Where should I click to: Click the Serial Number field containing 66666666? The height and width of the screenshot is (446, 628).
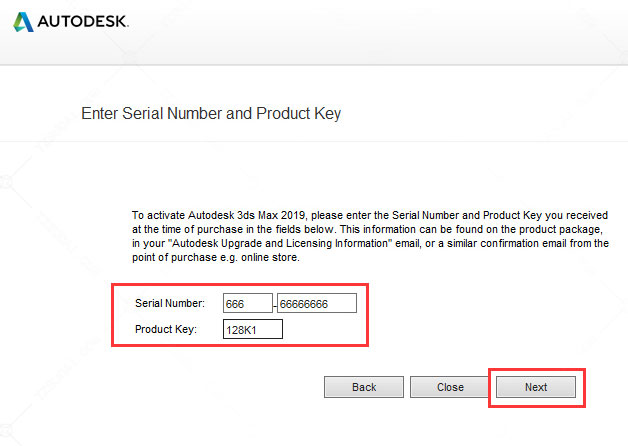pyautogui.click(x=317, y=303)
